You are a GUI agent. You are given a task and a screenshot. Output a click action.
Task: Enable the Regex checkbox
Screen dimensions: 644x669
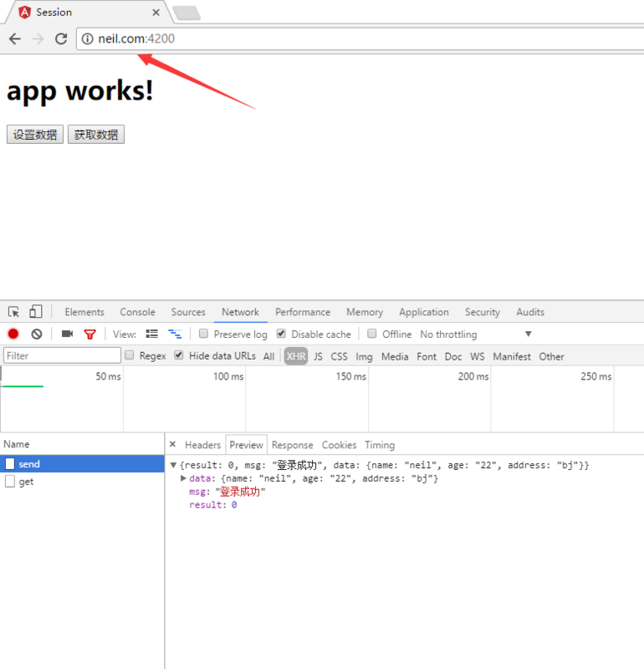[130, 355]
